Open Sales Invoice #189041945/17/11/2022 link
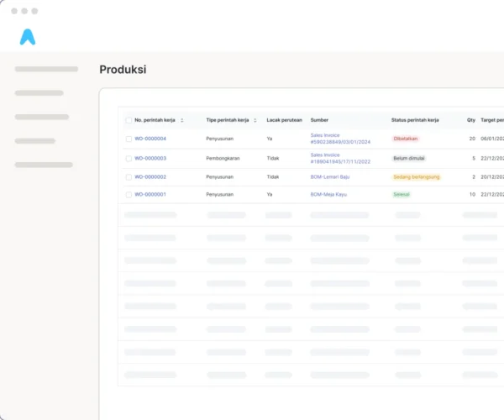The width and height of the screenshot is (504, 420). 340,158
